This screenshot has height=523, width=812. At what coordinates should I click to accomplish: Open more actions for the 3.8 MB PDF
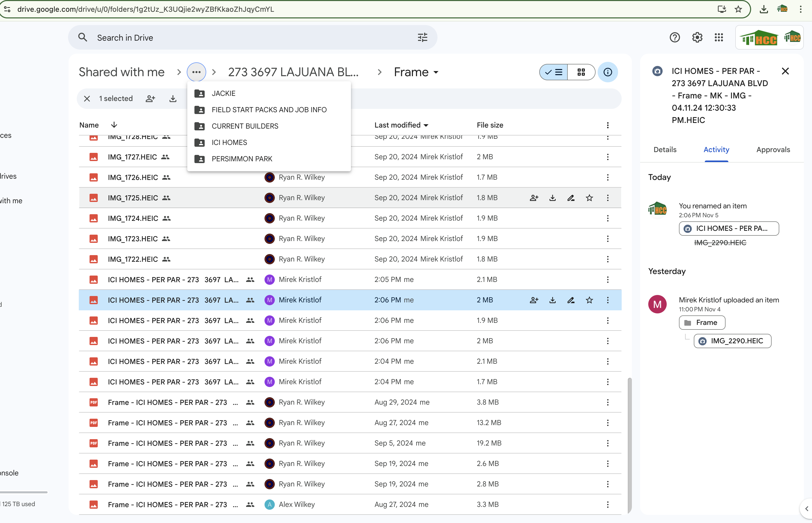pyautogui.click(x=608, y=402)
